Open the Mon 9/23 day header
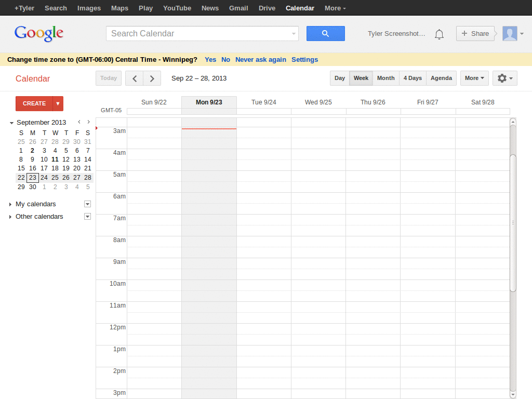 [209, 102]
